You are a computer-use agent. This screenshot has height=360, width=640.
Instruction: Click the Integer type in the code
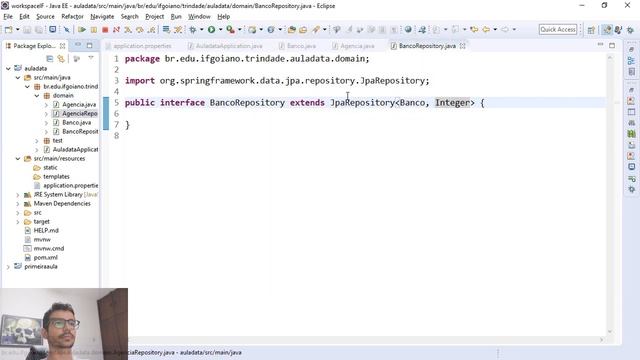click(x=452, y=102)
